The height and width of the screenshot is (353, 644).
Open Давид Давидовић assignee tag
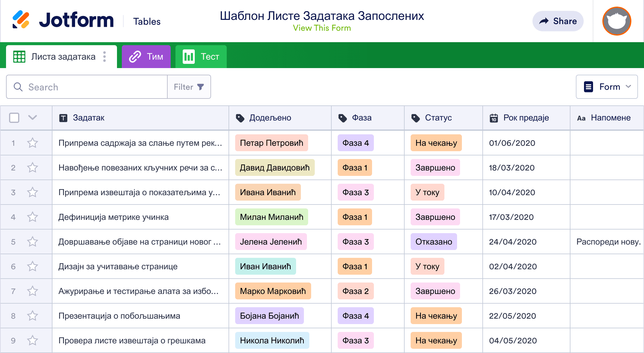click(275, 167)
